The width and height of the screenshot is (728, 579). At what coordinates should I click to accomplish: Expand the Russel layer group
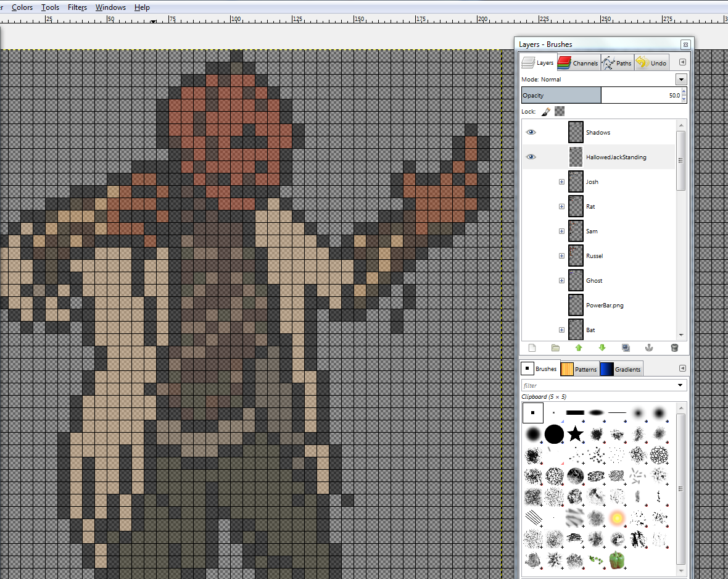[561, 256]
